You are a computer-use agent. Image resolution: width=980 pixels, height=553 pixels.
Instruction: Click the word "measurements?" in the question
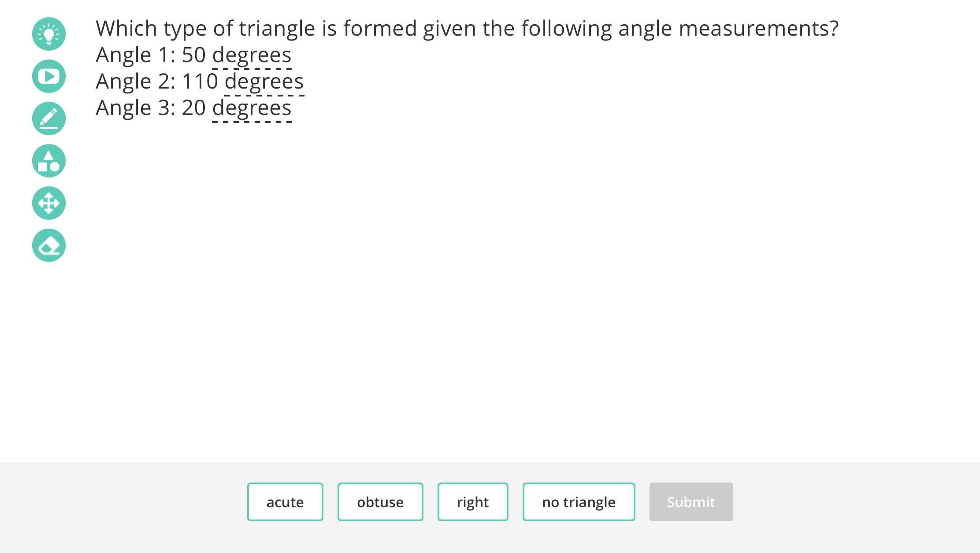point(758,29)
